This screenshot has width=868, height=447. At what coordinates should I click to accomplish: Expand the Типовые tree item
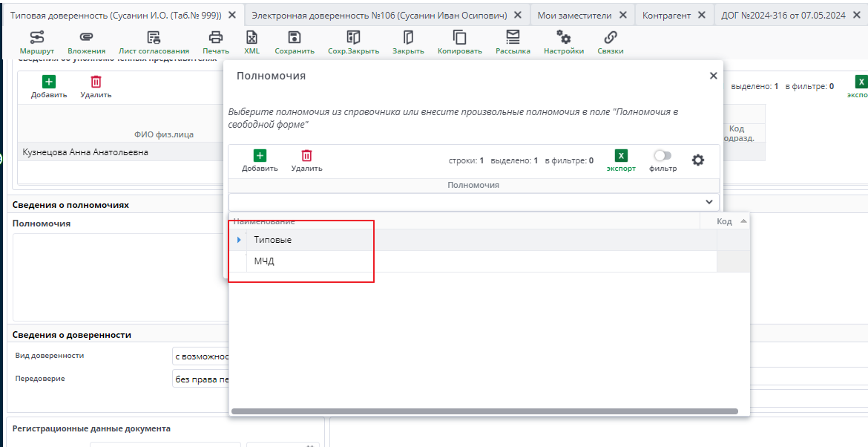pos(239,240)
